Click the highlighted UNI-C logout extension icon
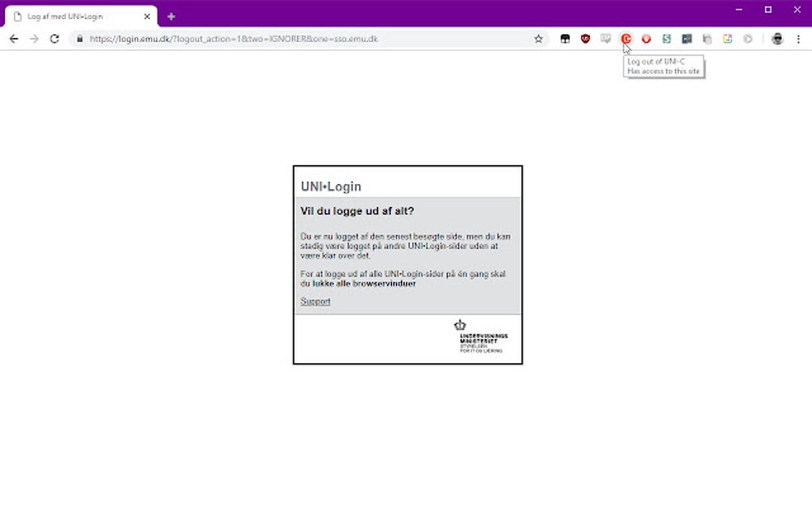Viewport: 812px width, 508px height. pos(627,38)
